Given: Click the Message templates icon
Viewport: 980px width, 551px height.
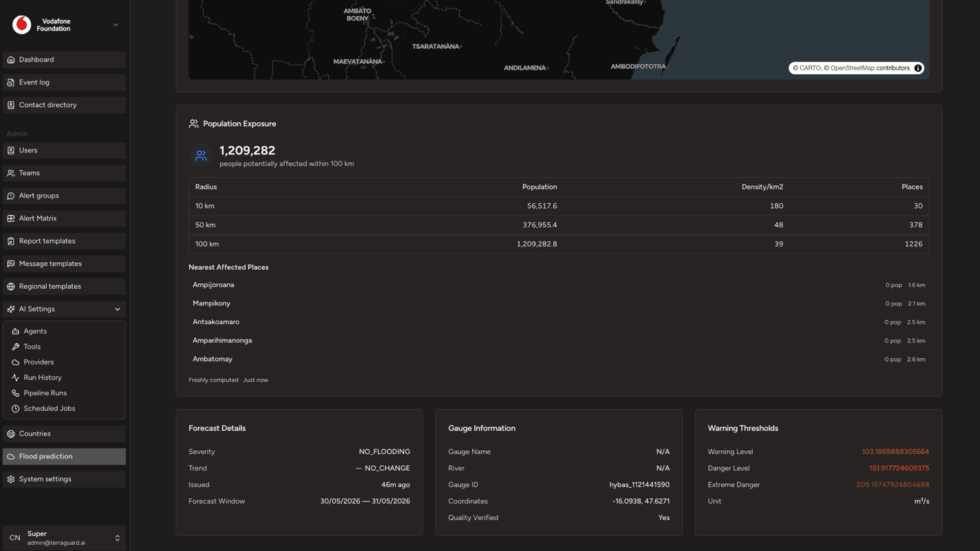Looking at the screenshot, I should pos(11,263).
